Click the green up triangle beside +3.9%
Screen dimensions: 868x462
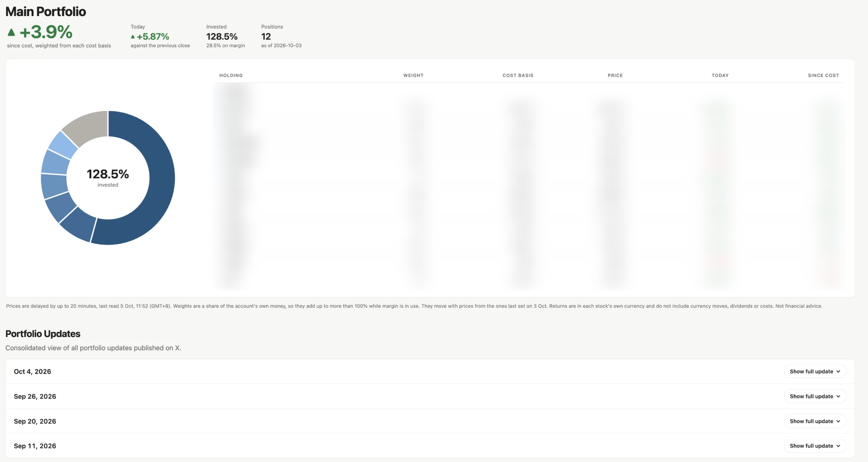point(11,32)
